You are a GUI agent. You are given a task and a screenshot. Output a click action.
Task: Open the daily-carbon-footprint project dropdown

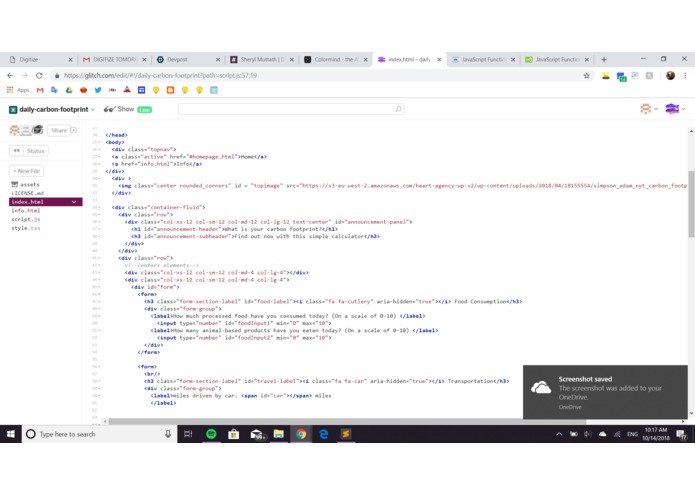pos(52,109)
